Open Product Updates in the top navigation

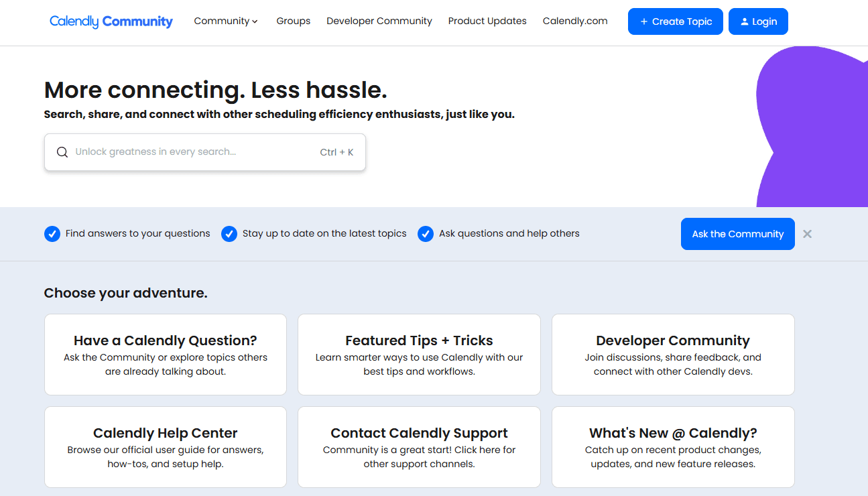coord(487,21)
